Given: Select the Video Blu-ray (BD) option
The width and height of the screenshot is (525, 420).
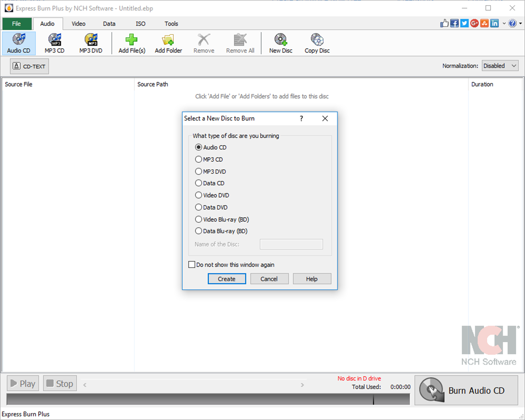Looking at the screenshot, I should (198, 219).
